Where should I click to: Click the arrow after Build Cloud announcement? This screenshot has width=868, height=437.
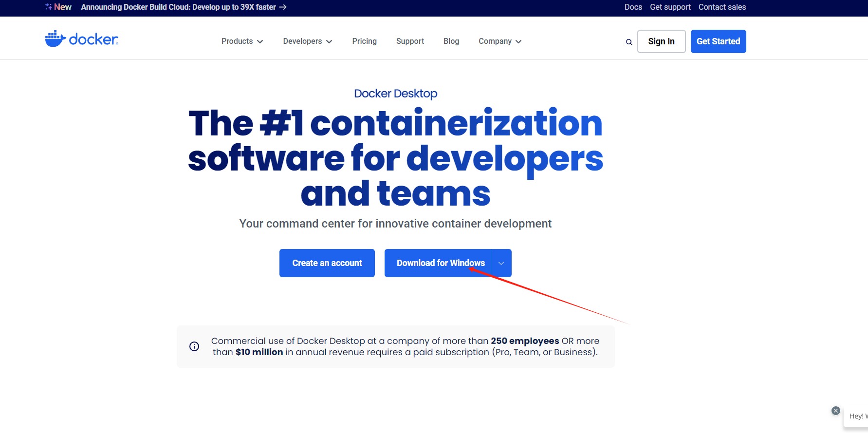coord(283,7)
